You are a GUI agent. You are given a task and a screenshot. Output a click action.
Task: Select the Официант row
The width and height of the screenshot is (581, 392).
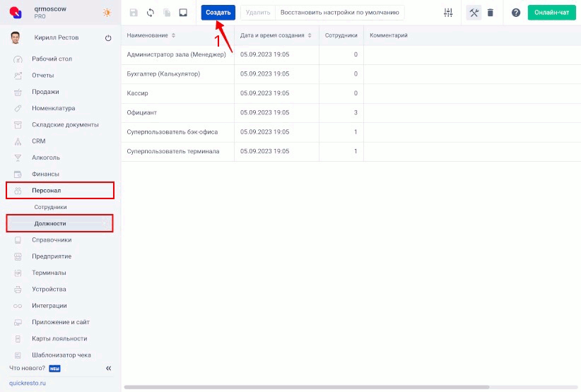coord(351,112)
